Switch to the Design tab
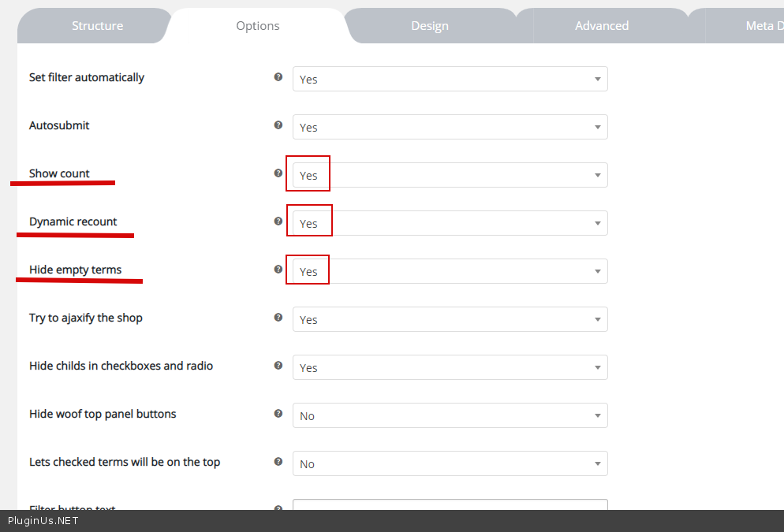 430,26
